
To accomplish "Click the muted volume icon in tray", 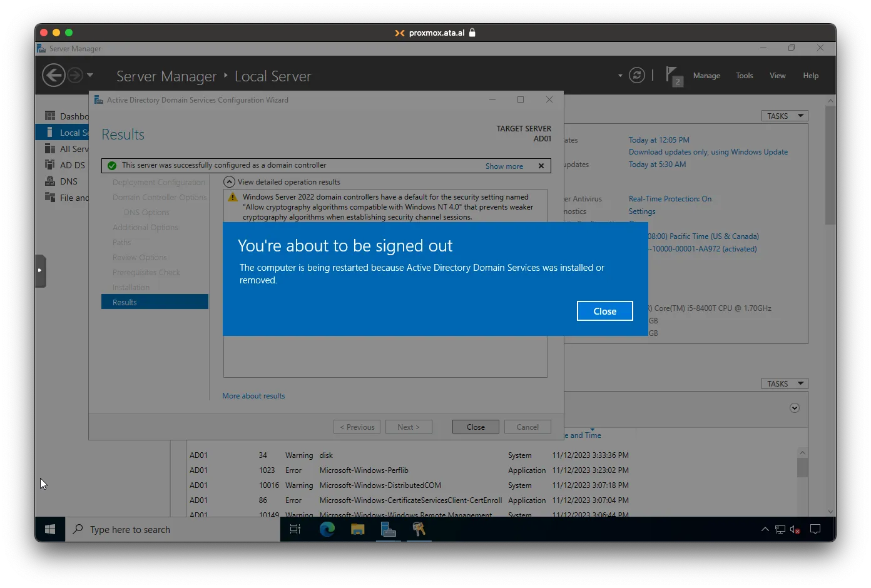I will [x=795, y=529].
